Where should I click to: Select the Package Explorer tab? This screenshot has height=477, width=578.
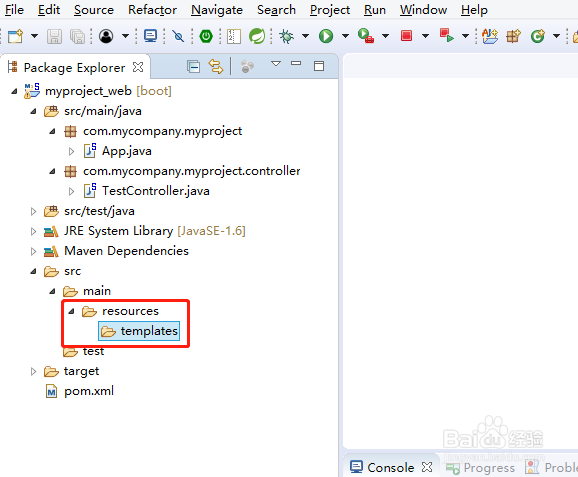click(74, 67)
